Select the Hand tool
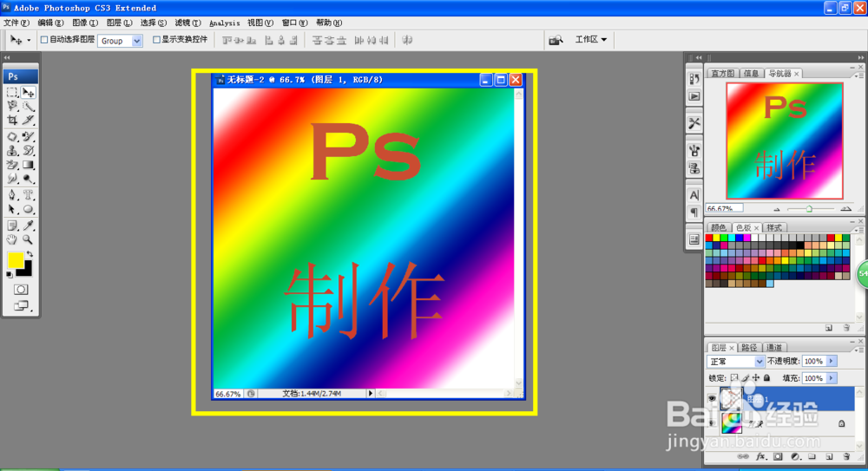868x471 pixels. point(12,239)
